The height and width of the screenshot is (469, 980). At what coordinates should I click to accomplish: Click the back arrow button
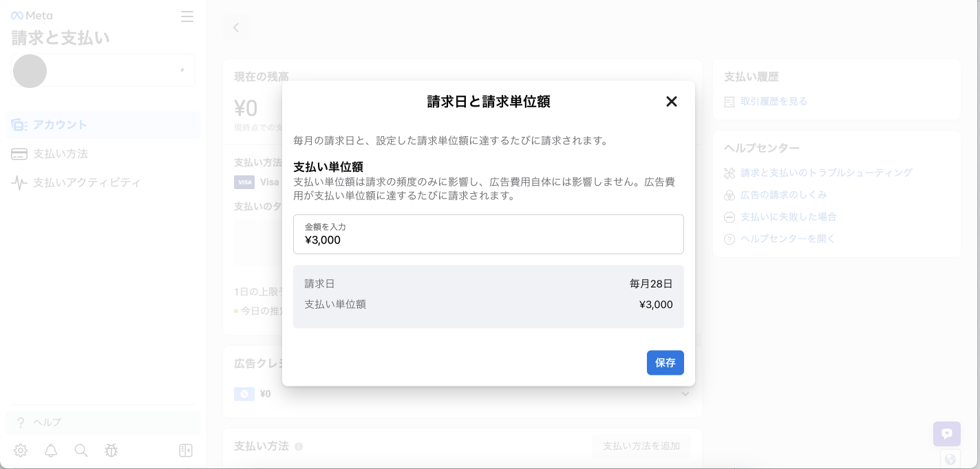pos(236,28)
